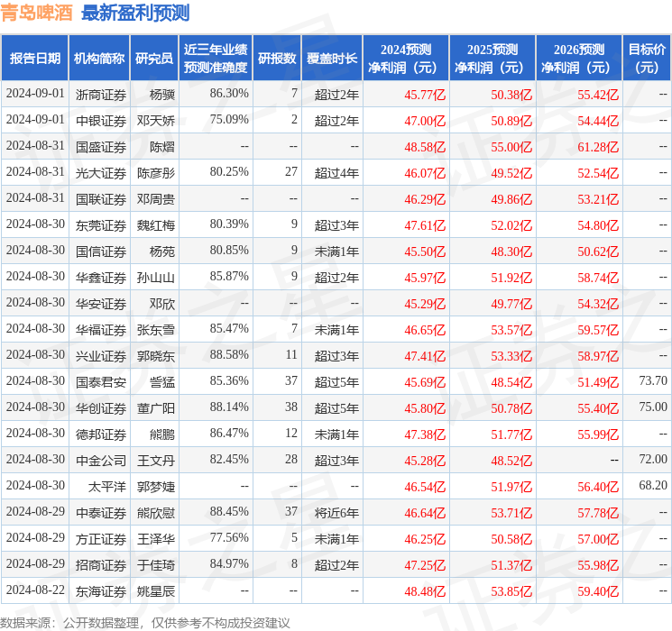Select the 中银证券 institution cell
The image size is (672, 631).
click(101, 121)
